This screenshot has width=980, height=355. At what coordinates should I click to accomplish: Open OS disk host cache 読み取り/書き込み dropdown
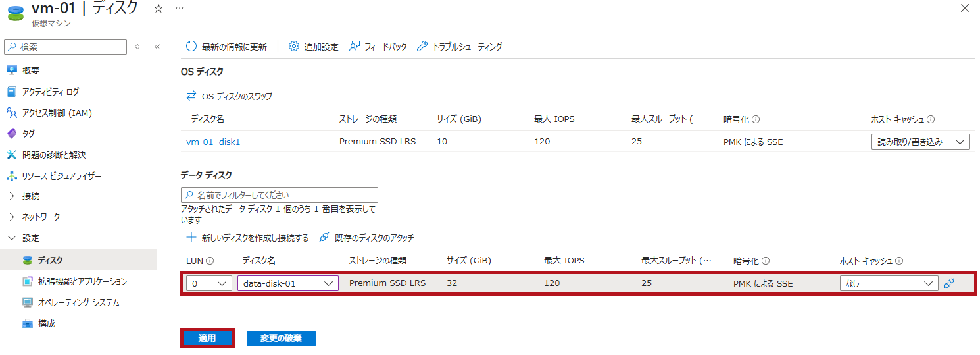tap(920, 142)
